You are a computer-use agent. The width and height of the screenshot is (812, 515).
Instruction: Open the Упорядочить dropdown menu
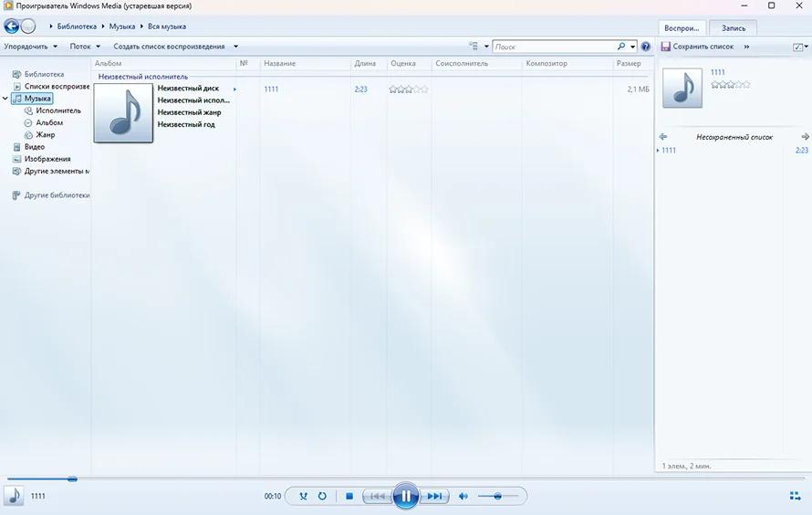click(x=30, y=46)
